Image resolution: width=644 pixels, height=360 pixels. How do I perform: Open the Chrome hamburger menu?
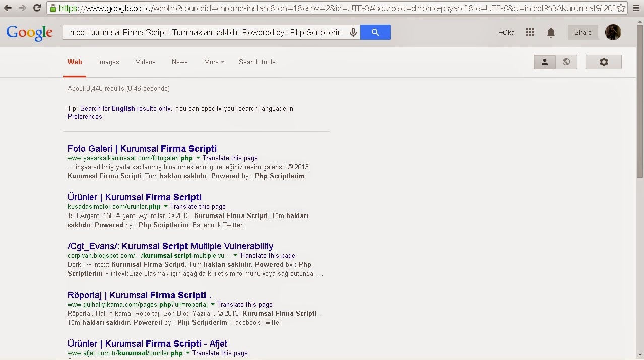coord(636,8)
